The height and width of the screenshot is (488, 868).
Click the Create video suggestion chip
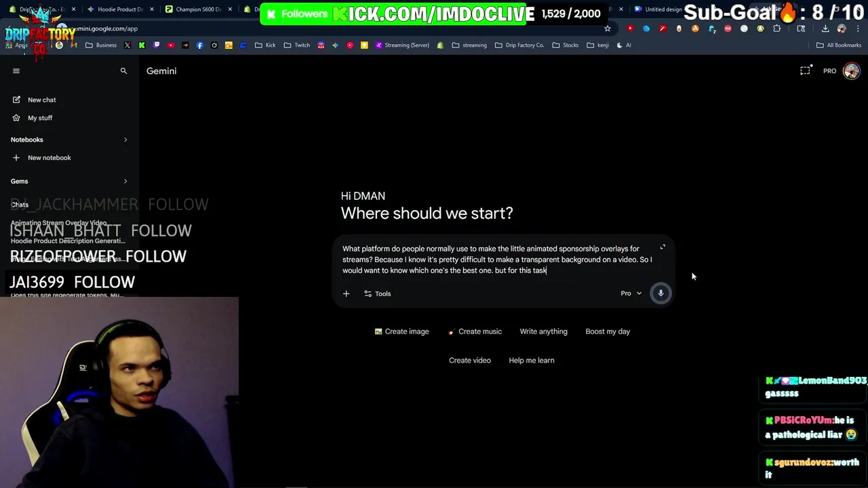tap(469, 361)
